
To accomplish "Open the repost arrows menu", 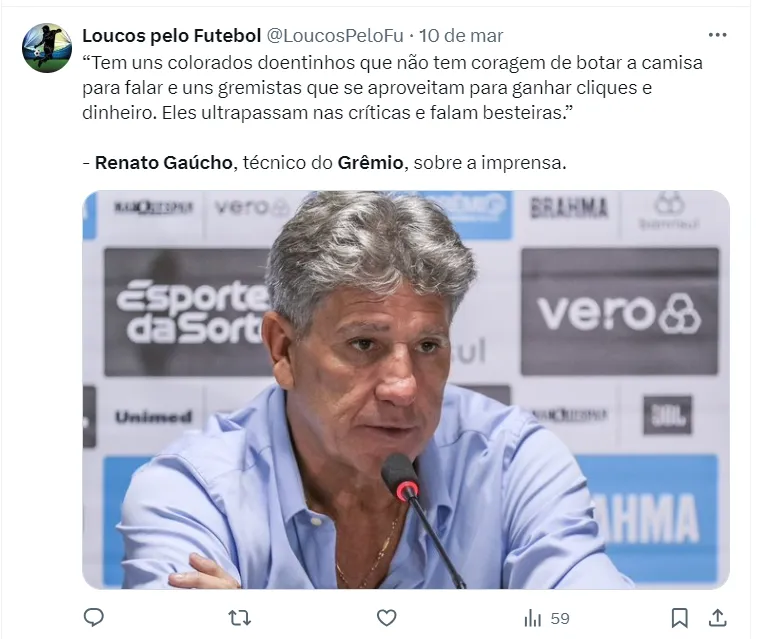I will [x=239, y=617].
